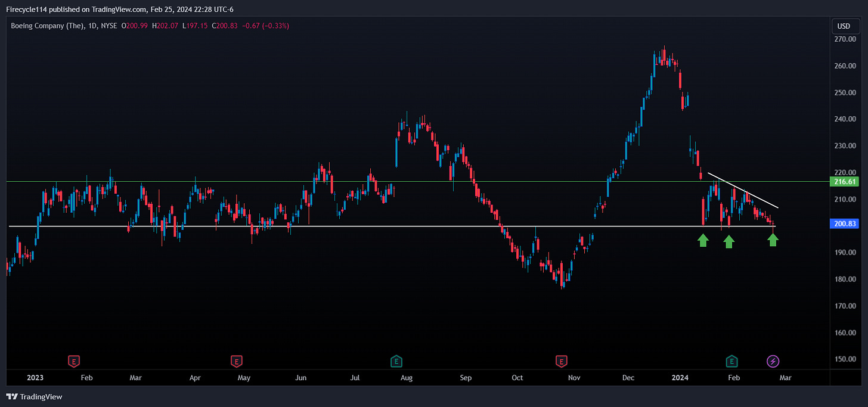Click the 150.00 price axis label
The width and height of the screenshot is (868, 407).
845,359
